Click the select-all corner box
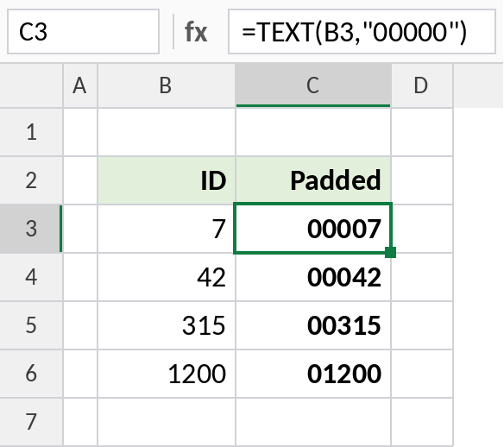 click(31, 85)
